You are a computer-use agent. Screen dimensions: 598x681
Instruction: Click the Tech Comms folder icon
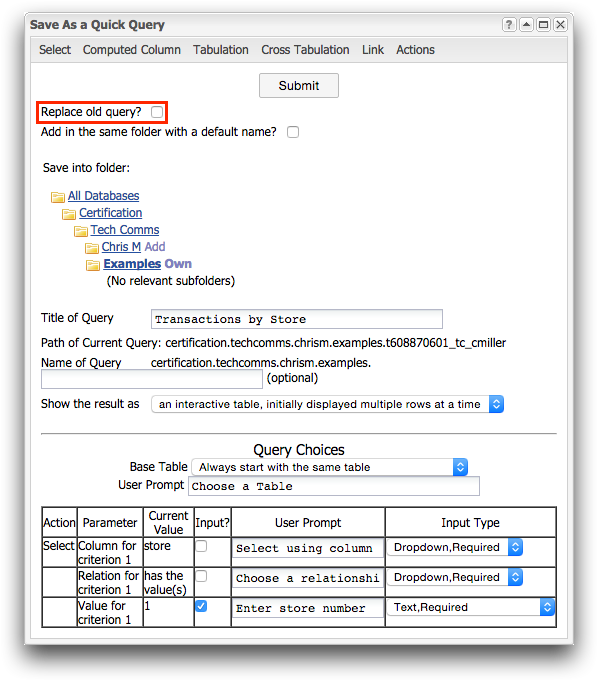click(81, 231)
